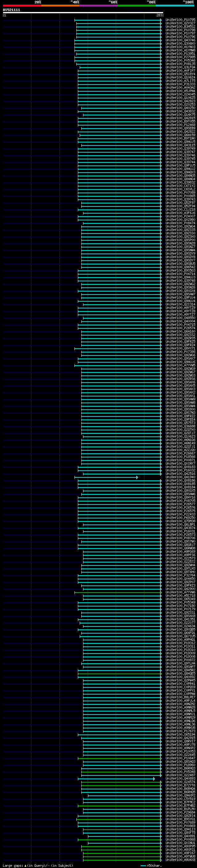Select the row labeled UniRef100_P31333
The width and height of the screenshot is (197, 868).
[x=180, y=84]
